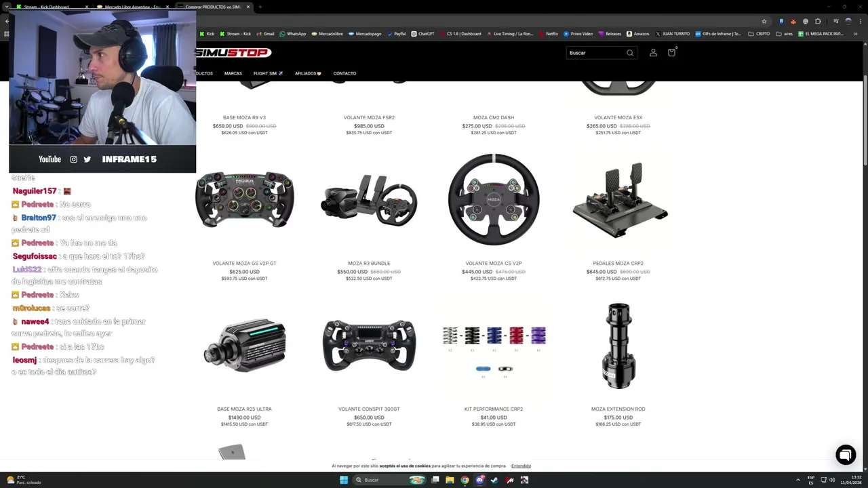The height and width of the screenshot is (488, 868).
Task: Open the ChatGPT bookmark
Action: [x=422, y=33]
